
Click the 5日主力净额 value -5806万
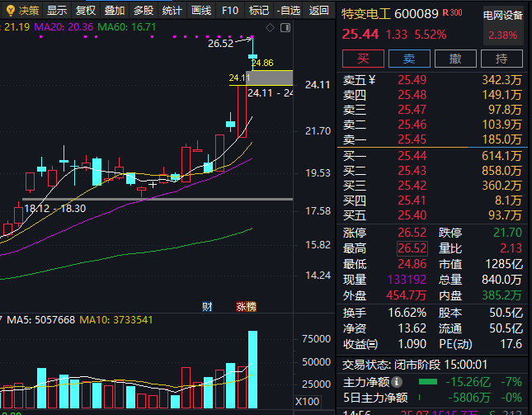(468, 398)
